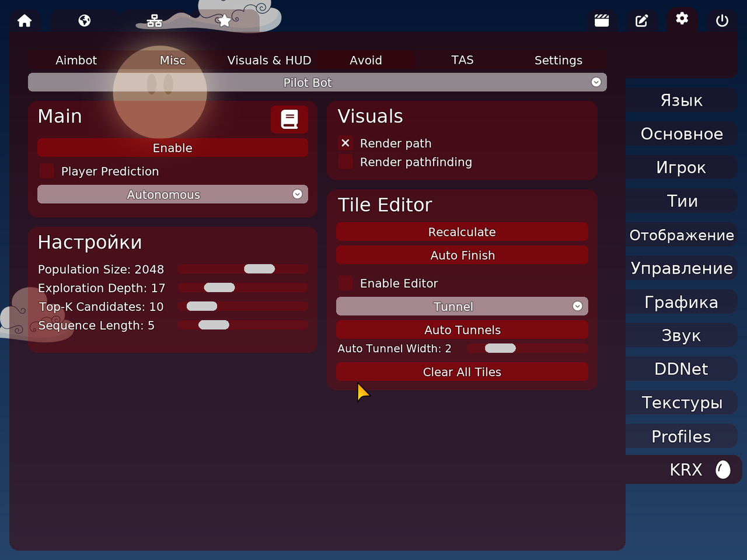The width and height of the screenshot is (747, 560).
Task: Open the TAS tab
Action: pyautogui.click(x=462, y=60)
